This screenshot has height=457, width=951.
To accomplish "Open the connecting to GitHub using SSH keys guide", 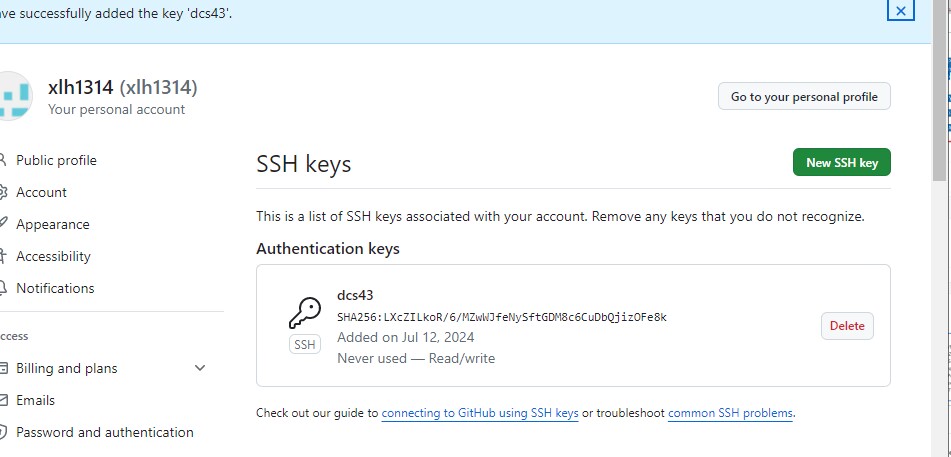I will pyautogui.click(x=480, y=412).
